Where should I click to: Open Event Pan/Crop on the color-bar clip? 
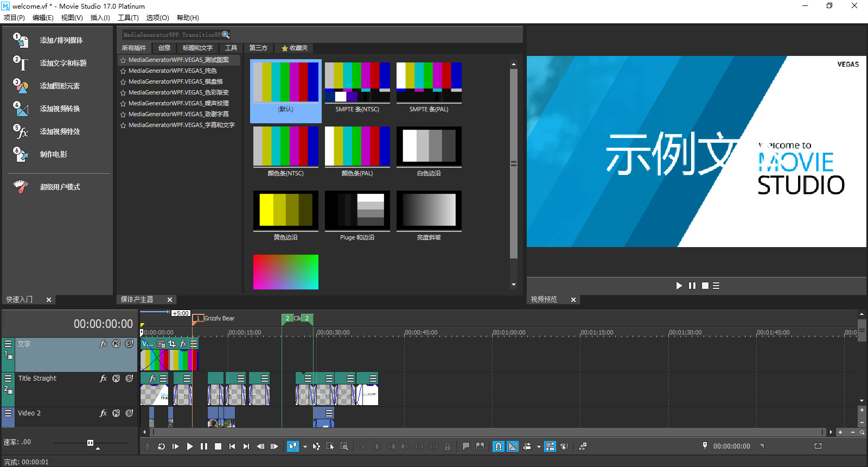click(x=172, y=344)
